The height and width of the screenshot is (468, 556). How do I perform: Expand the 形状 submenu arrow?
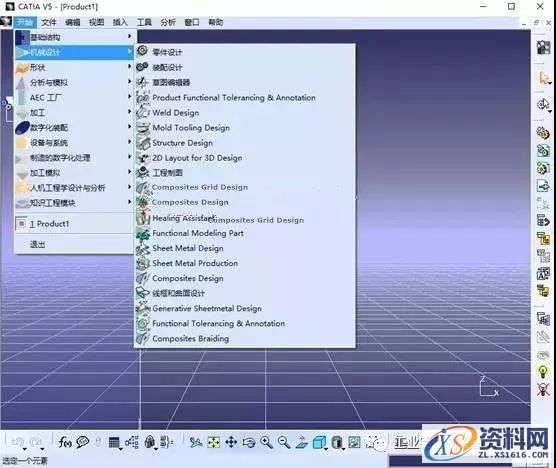[129, 66]
